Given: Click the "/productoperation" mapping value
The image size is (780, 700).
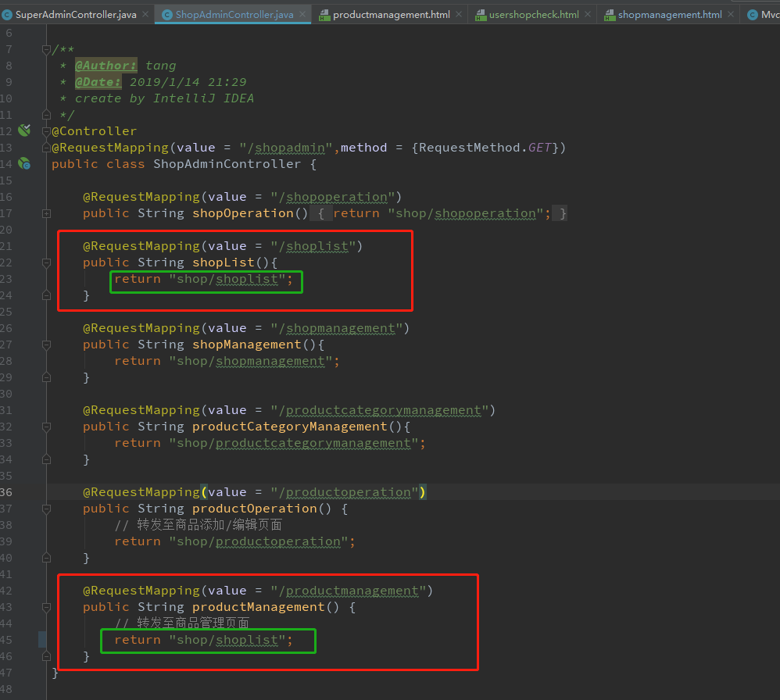Looking at the screenshot, I should [345, 492].
